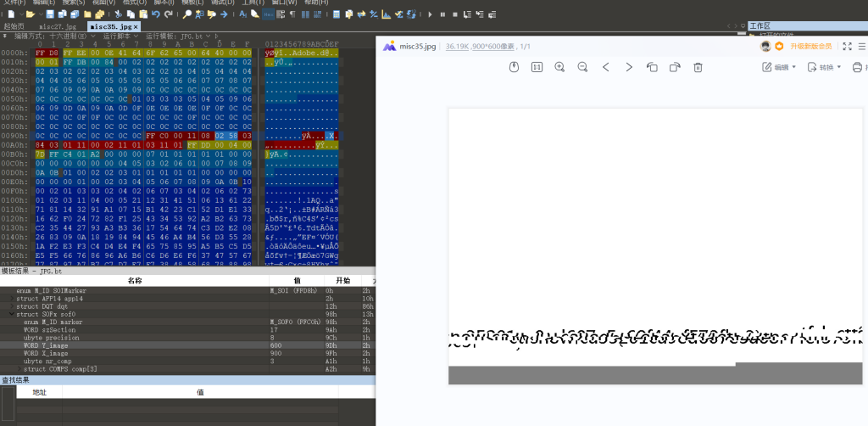Delete image using trash icon
This screenshot has height=426, width=868.
click(698, 67)
